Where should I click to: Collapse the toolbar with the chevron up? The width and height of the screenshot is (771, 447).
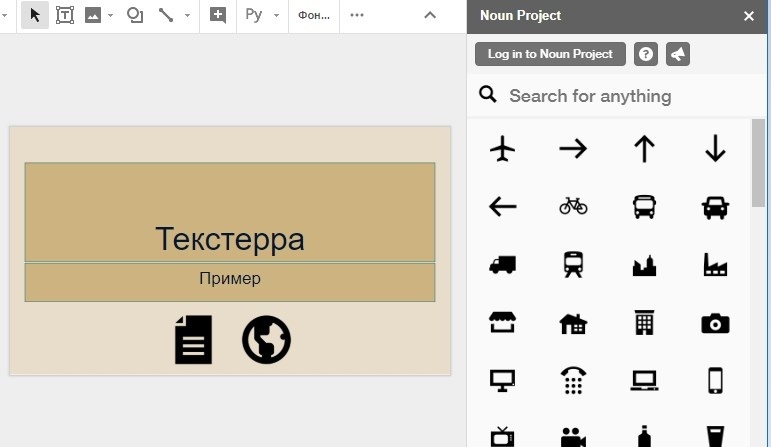tap(430, 15)
